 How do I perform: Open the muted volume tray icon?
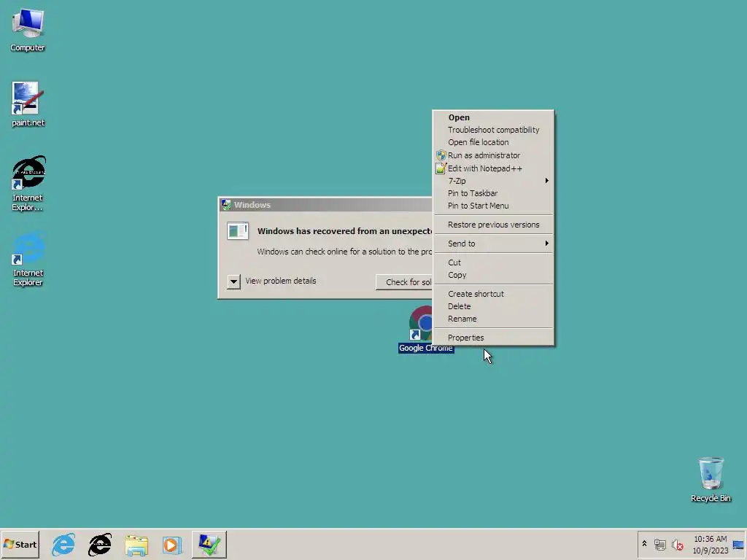tap(677, 544)
